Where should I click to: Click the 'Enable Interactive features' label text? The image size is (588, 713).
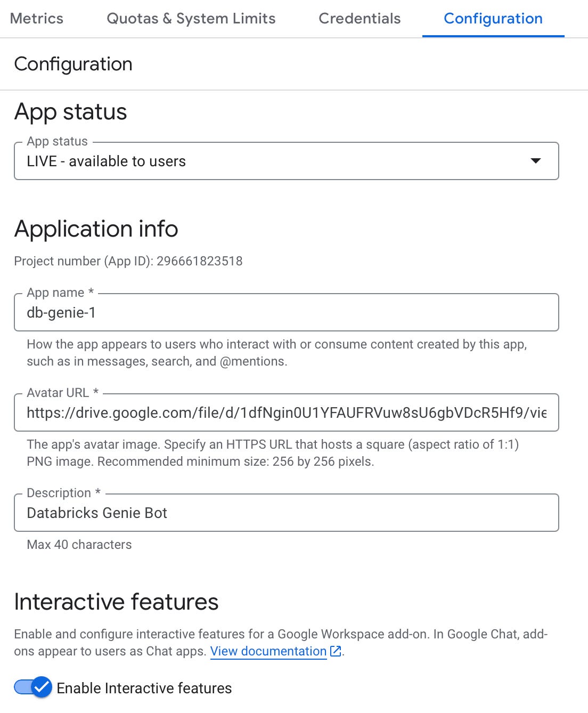[x=144, y=688]
